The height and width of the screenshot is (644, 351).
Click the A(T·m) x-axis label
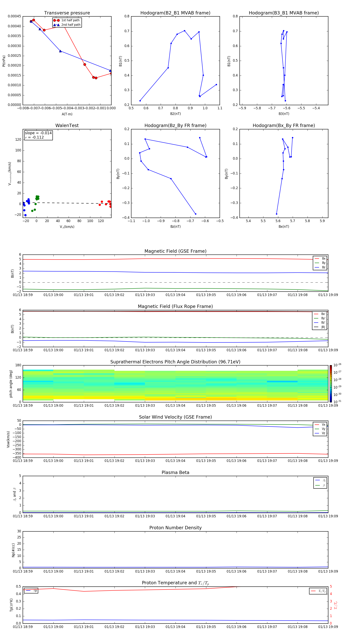(67, 114)
